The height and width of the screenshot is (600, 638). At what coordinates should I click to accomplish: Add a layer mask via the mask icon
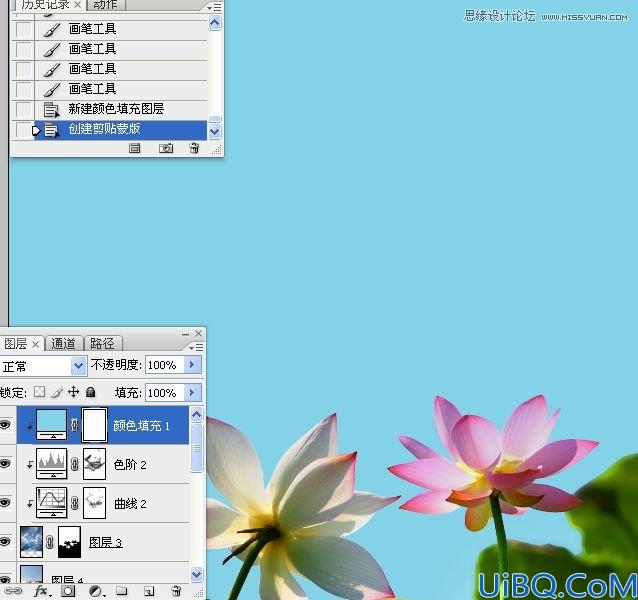point(68,591)
